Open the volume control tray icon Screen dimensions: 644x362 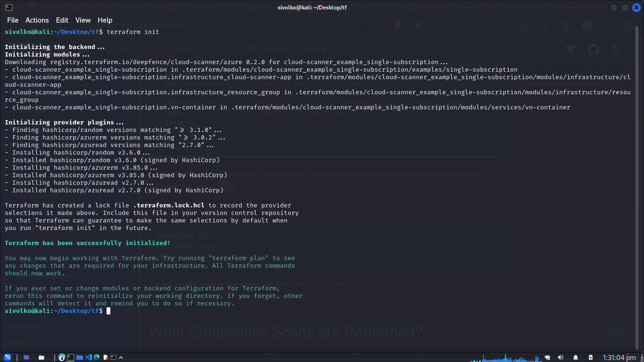(561, 357)
